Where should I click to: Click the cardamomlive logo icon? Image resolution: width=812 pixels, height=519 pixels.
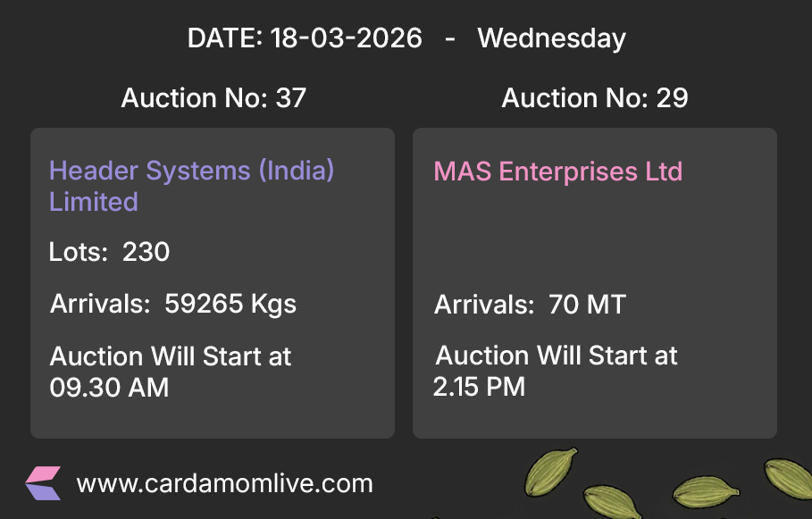[x=43, y=482]
